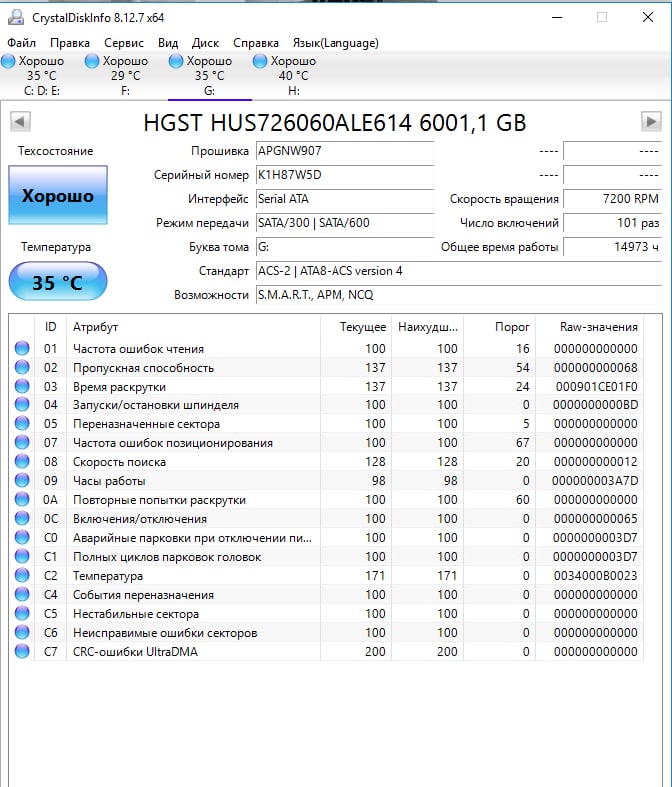Open the Сервис menu
The height and width of the screenshot is (787, 672).
pyautogui.click(x=124, y=43)
